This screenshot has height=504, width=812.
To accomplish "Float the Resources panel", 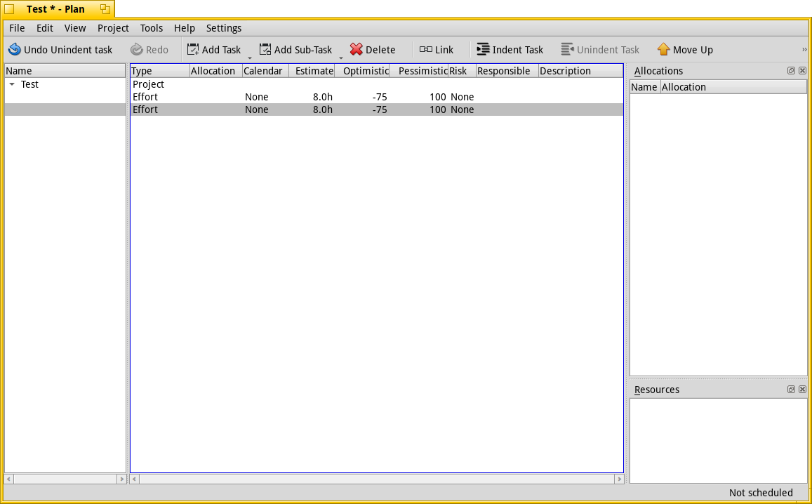I will pos(791,389).
